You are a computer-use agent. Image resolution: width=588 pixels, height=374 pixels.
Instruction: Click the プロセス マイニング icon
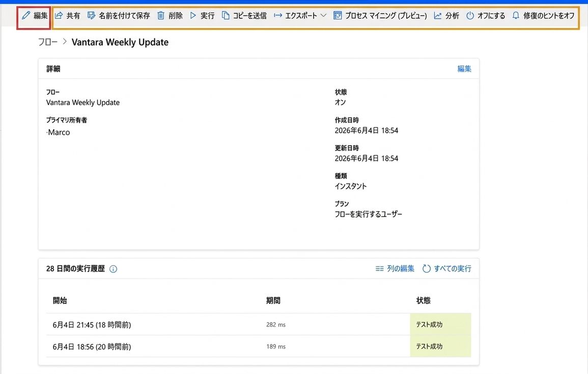coord(338,15)
